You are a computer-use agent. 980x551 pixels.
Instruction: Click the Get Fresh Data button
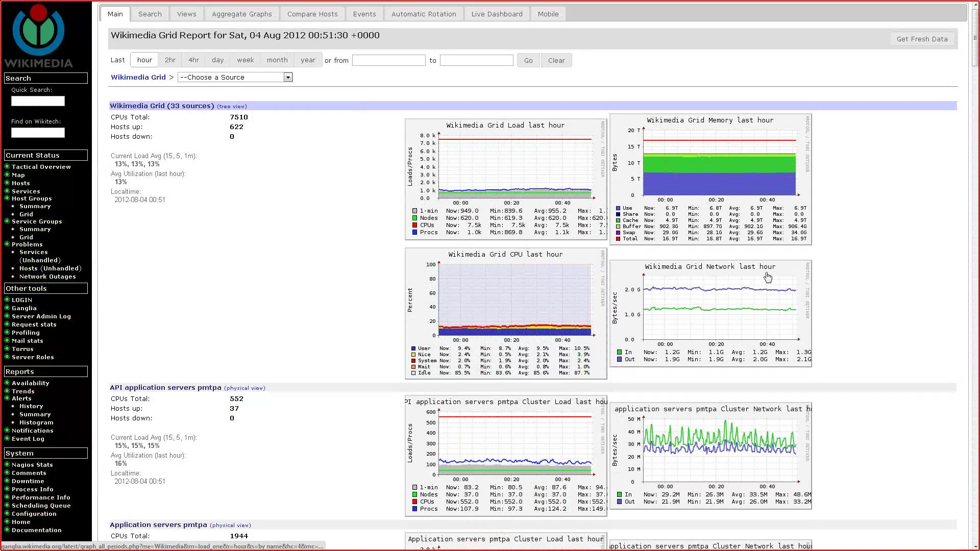[922, 39]
